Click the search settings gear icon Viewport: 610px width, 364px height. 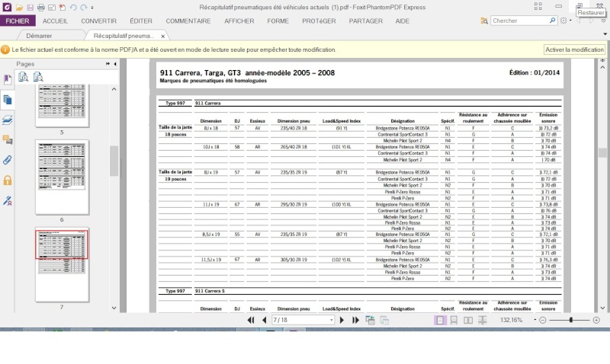tap(563, 21)
